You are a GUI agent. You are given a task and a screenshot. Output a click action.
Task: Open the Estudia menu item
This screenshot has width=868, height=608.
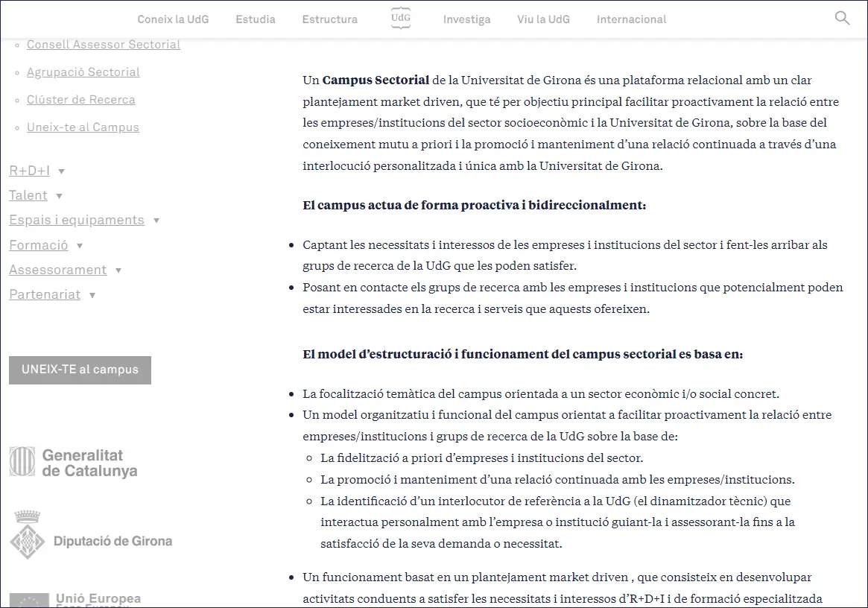[x=256, y=19]
